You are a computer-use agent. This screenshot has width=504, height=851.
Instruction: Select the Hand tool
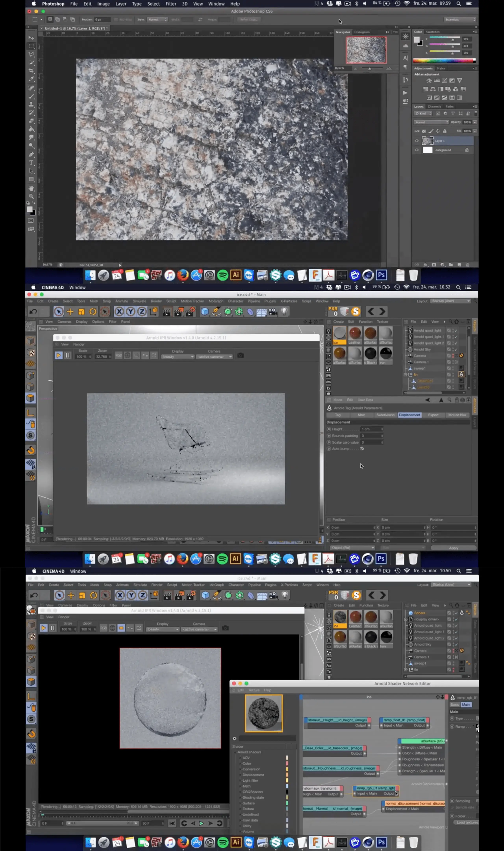pyautogui.click(x=31, y=188)
